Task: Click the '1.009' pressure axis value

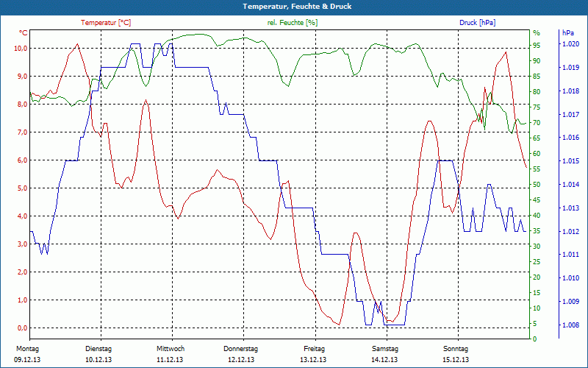Action: pos(570,302)
